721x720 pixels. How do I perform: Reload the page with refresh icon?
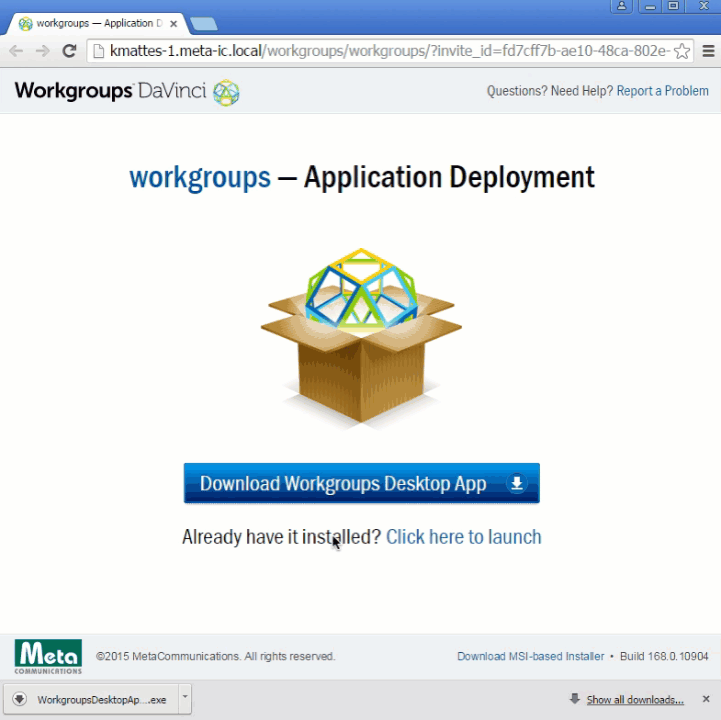69,51
